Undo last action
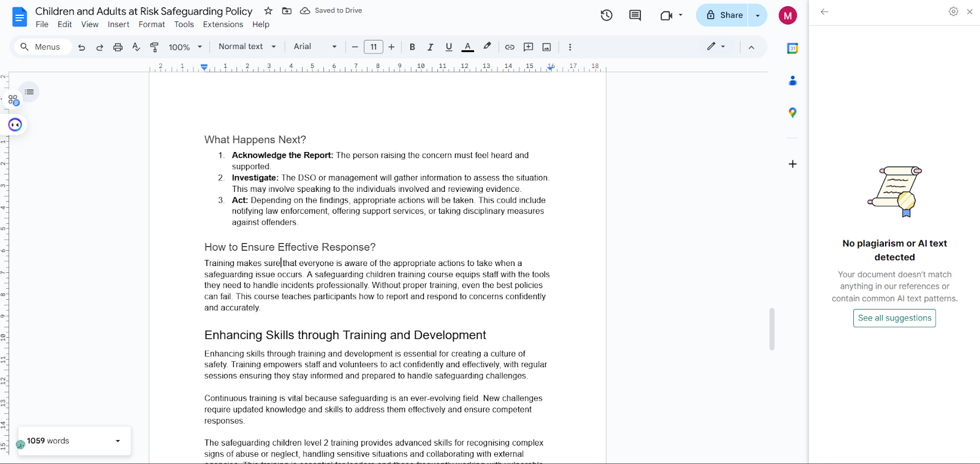The width and height of the screenshot is (980, 464). point(81,47)
